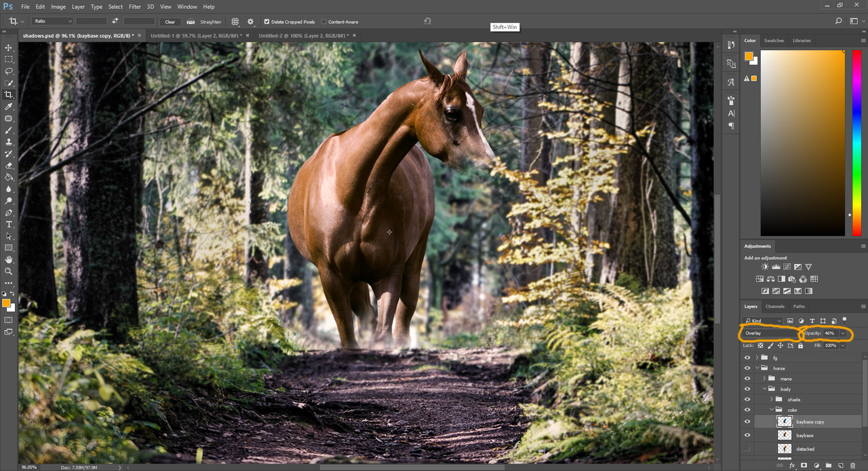The height and width of the screenshot is (471, 868).
Task: Hide the horse group
Action: coord(747,369)
